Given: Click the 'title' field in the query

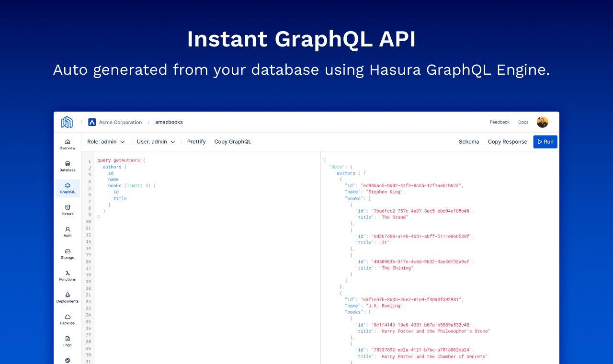Looking at the screenshot, I should (x=120, y=198).
